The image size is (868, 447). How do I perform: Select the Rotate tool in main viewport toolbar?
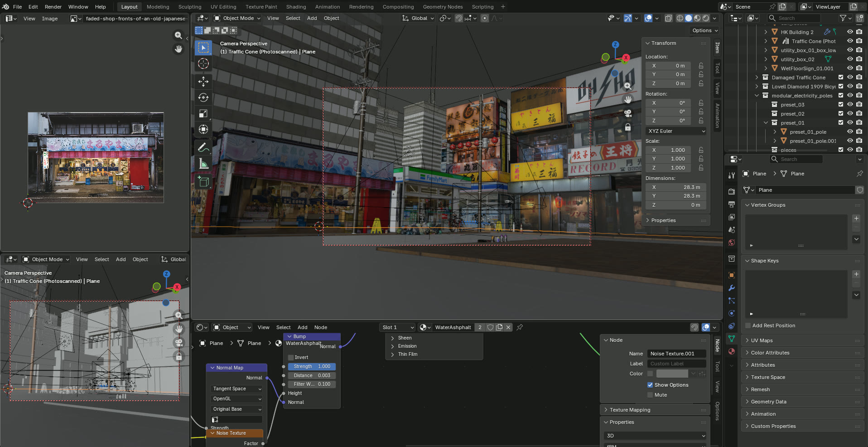click(203, 97)
